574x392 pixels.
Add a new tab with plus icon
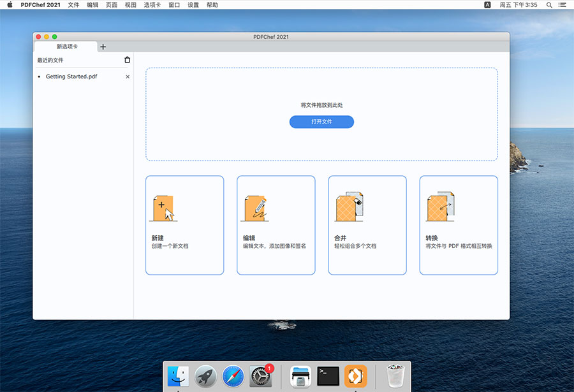[103, 47]
